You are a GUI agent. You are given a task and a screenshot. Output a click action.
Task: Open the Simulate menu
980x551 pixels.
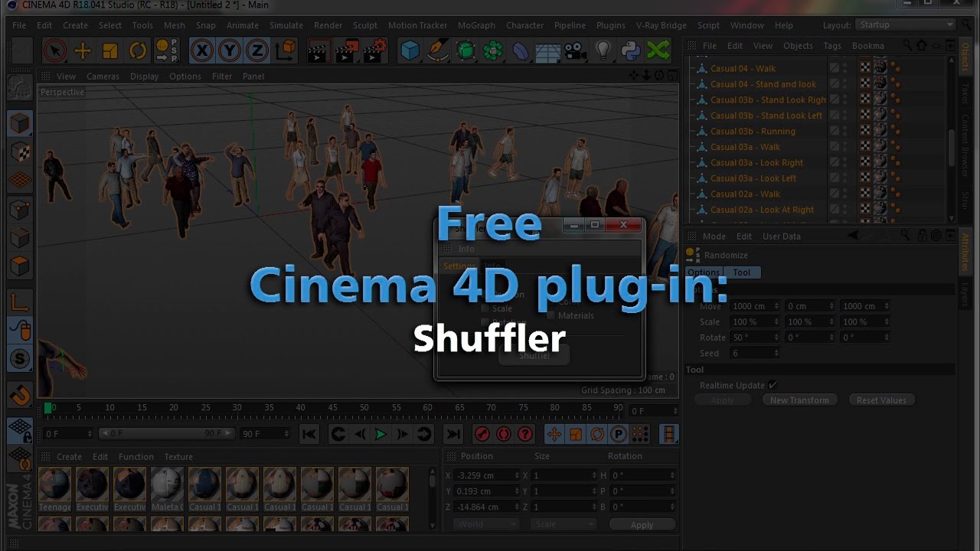pos(286,25)
